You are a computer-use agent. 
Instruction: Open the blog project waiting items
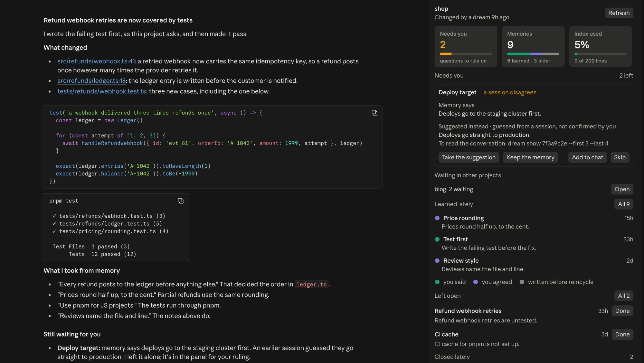[622, 189]
